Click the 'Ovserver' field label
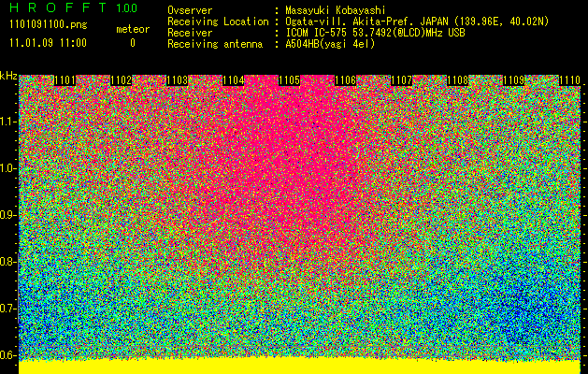The width and height of the screenshot is (588, 374). click(x=190, y=10)
